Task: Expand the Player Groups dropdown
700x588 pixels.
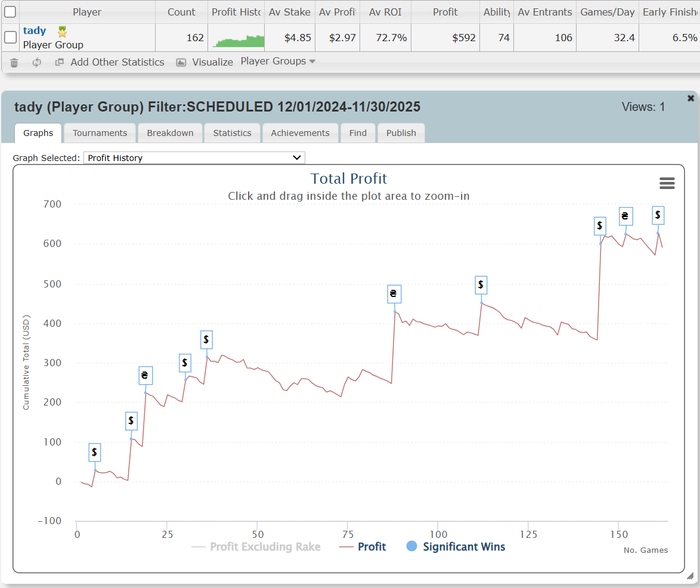Action: click(x=278, y=61)
